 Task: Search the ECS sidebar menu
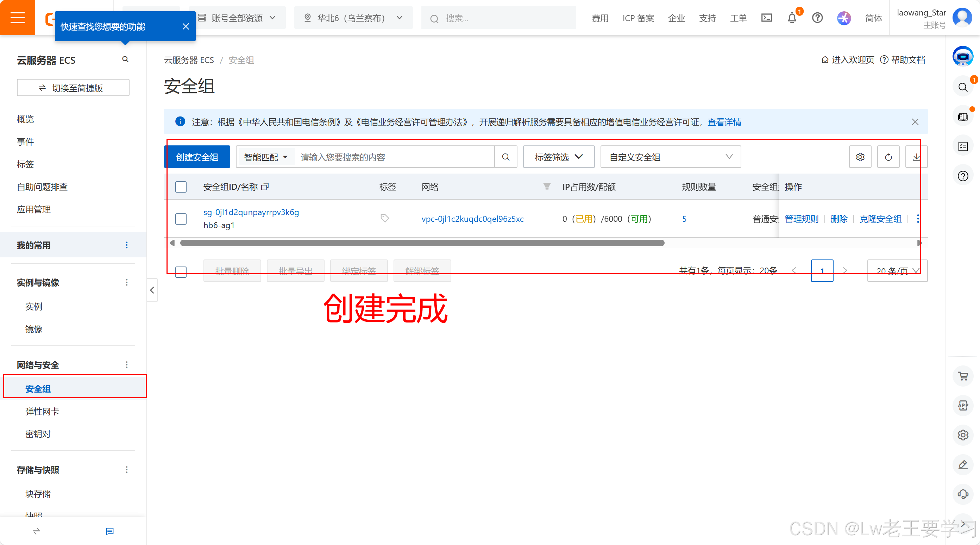click(125, 59)
